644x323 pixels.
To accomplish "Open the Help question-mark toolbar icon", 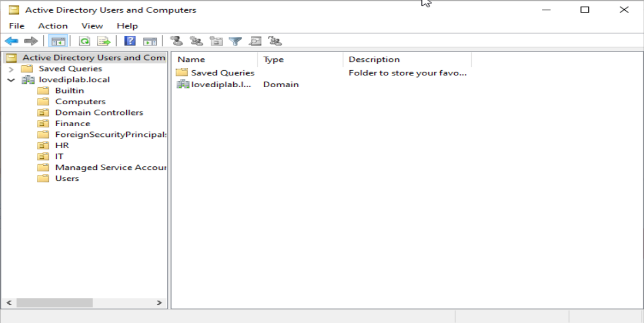I will (x=129, y=41).
